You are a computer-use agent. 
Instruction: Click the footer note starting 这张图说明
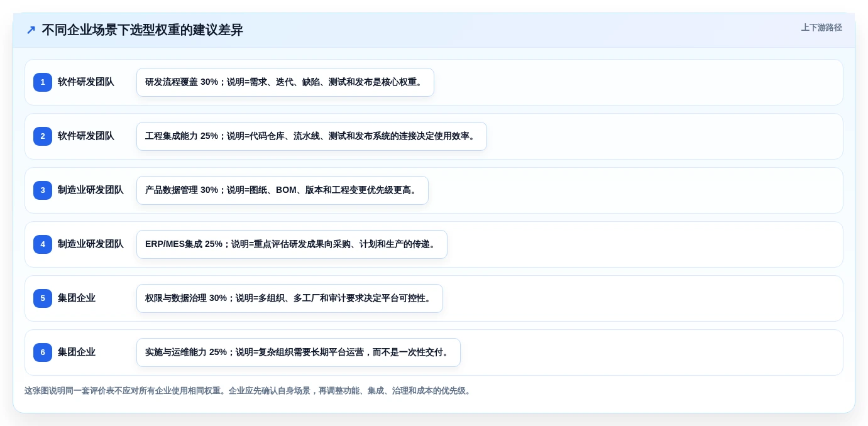248,391
